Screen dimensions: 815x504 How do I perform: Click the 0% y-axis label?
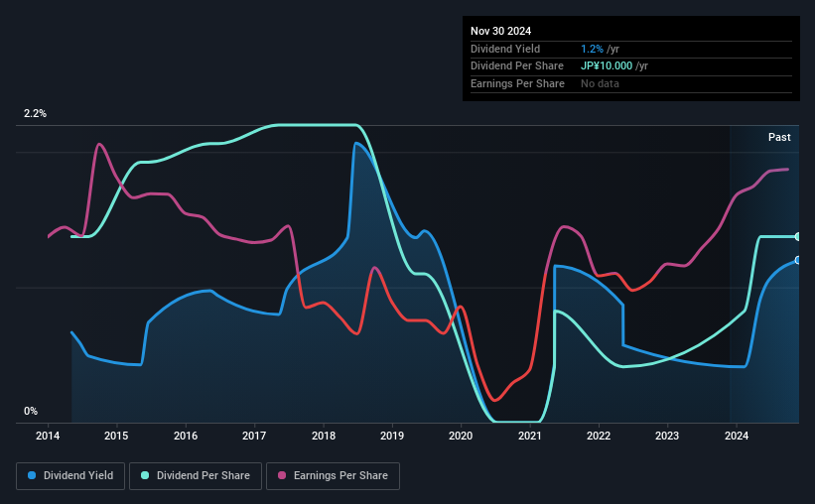[31, 411]
